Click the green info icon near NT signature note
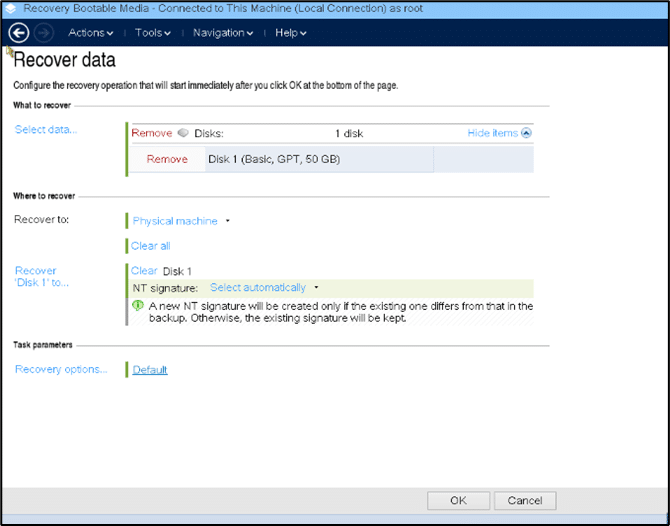Viewport: 670px width, 526px height. [x=138, y=306]
